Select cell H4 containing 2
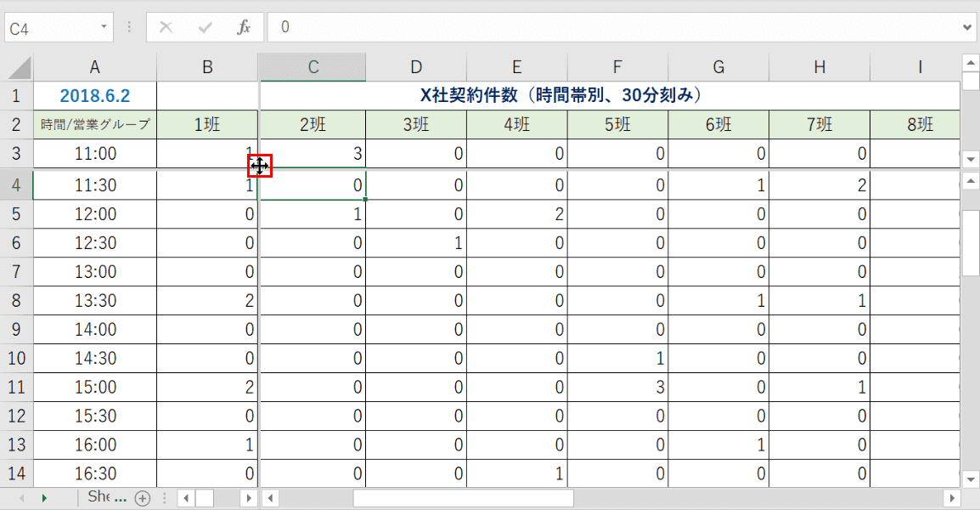The image size is (980, 510). (x=819, y=185)
